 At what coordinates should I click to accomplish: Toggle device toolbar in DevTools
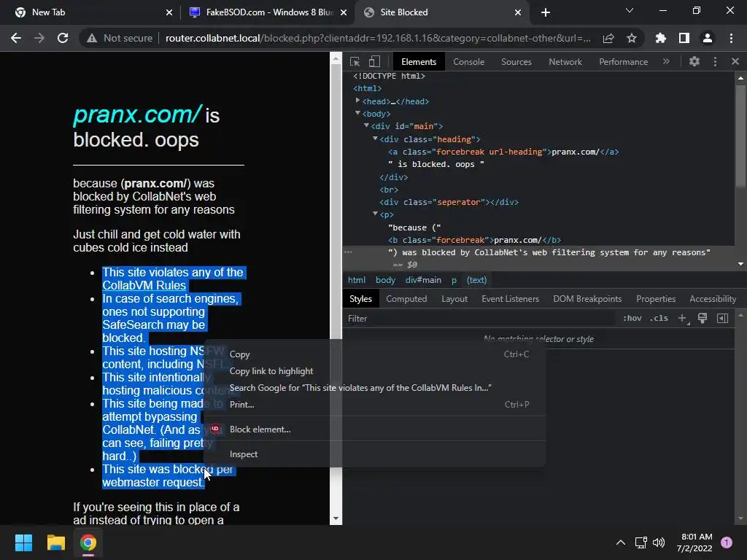click(374, 61)
